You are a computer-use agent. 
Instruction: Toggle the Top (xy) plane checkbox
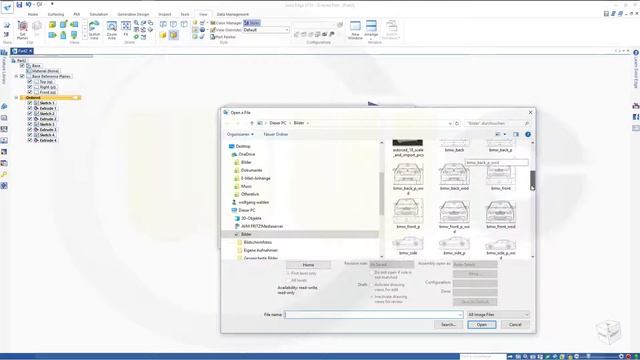(x=30, y=82)
